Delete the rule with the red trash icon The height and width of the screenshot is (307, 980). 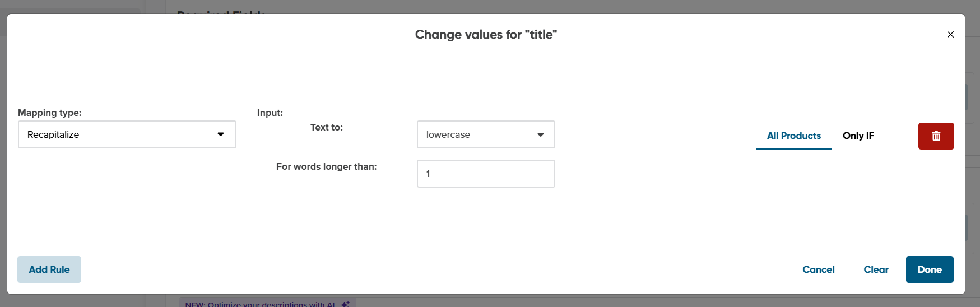point(936,136)
